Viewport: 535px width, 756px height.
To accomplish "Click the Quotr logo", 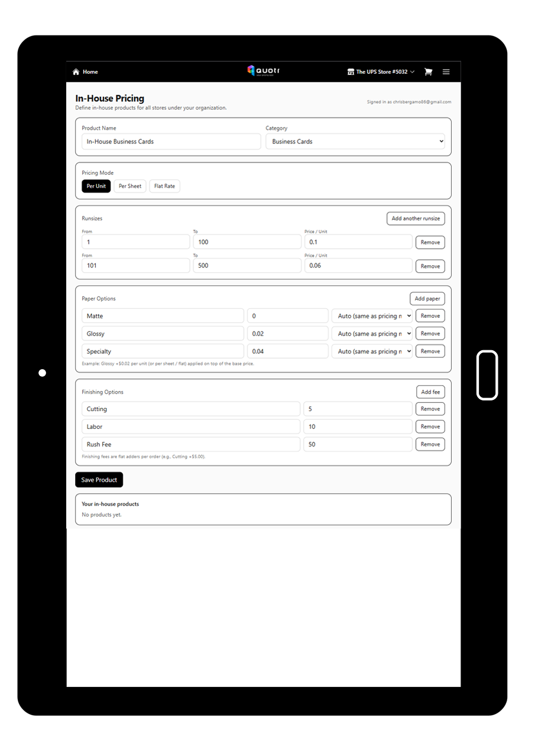I will (263, 71).
